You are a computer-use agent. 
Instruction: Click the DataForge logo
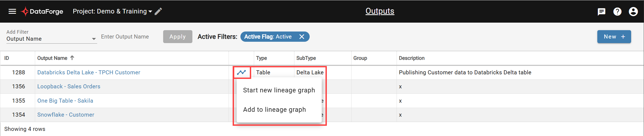42,11
